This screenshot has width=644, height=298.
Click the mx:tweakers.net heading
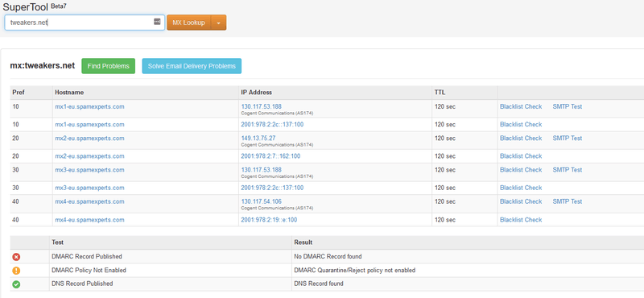[43, 66]
